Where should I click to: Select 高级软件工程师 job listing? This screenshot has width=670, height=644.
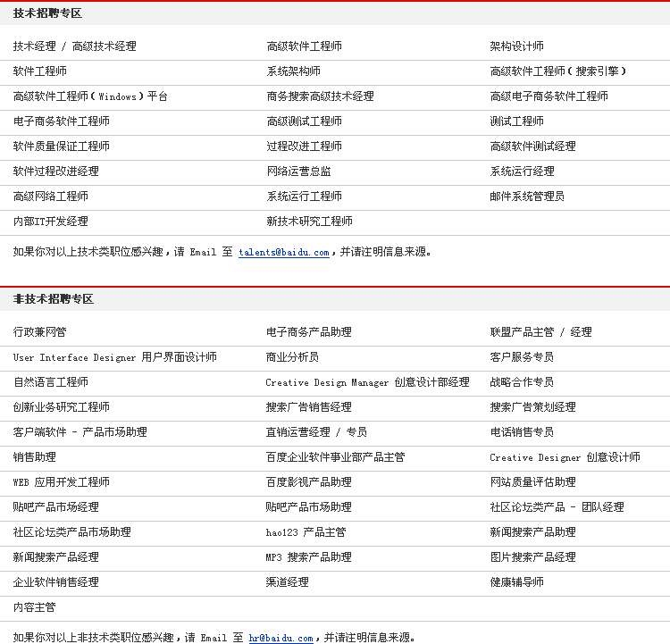pyautogui.click(x=305, y=46)
